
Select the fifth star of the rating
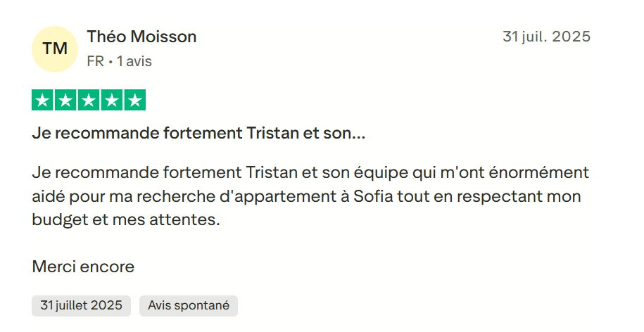pos(134,101)
